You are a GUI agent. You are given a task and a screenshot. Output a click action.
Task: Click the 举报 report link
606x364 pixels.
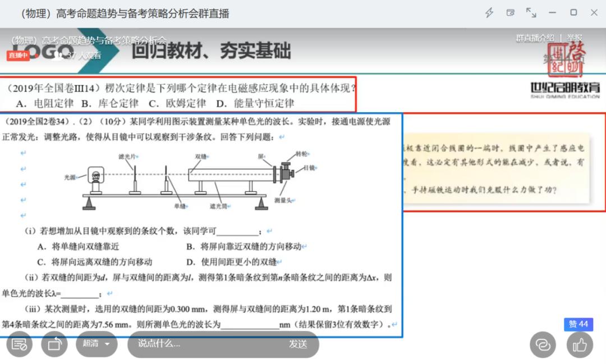point(576,37)
